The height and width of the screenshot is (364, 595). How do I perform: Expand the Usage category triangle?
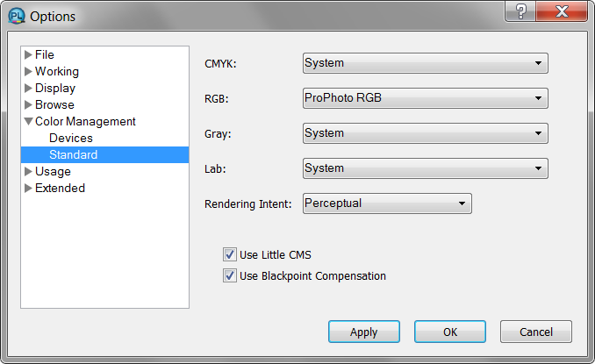(28, 171)
